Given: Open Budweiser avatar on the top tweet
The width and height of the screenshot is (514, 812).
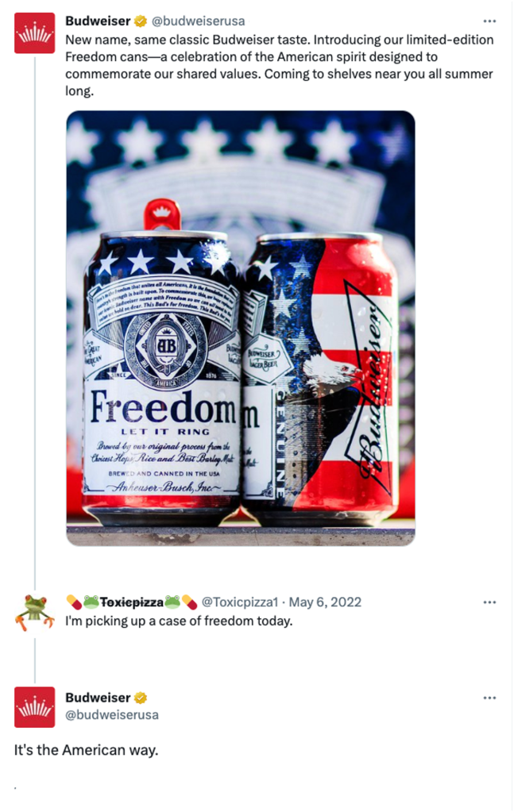Looking at the screenshot, I should 34,33.
